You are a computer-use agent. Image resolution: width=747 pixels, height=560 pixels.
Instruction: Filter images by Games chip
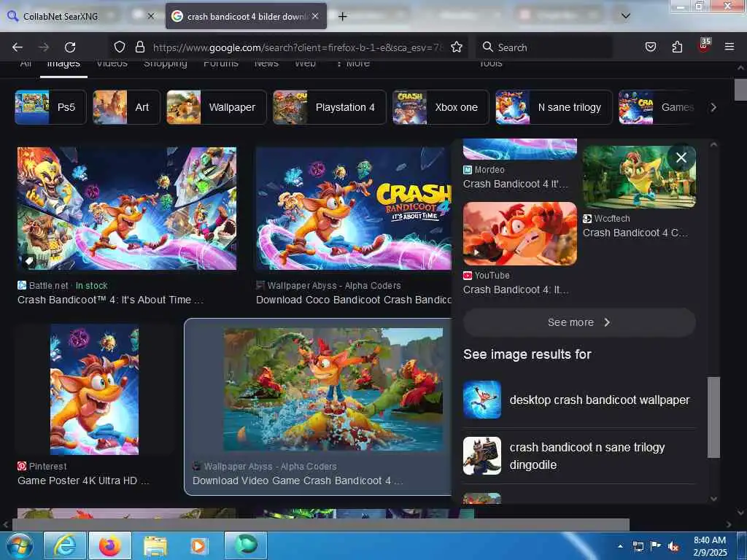tap(656, 107)
